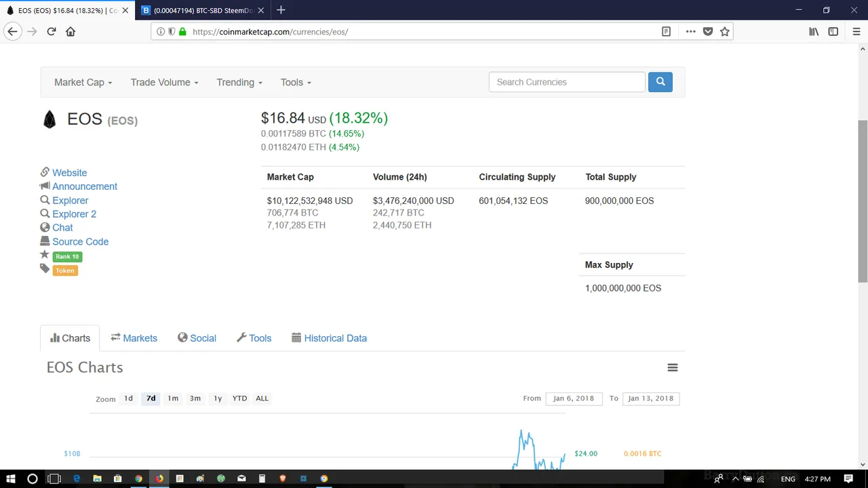Open the Chat link

pos(62,228)
